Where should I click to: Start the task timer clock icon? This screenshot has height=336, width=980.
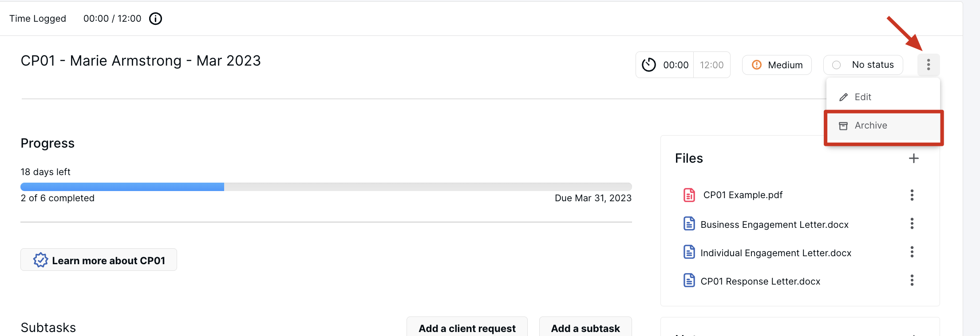649,65
